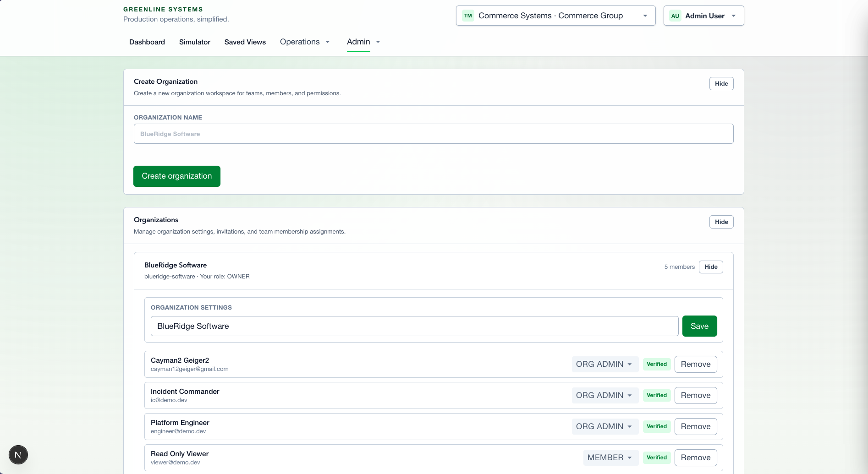
Task: Switch to the Dashboard tab
Action: click(147, 42)
